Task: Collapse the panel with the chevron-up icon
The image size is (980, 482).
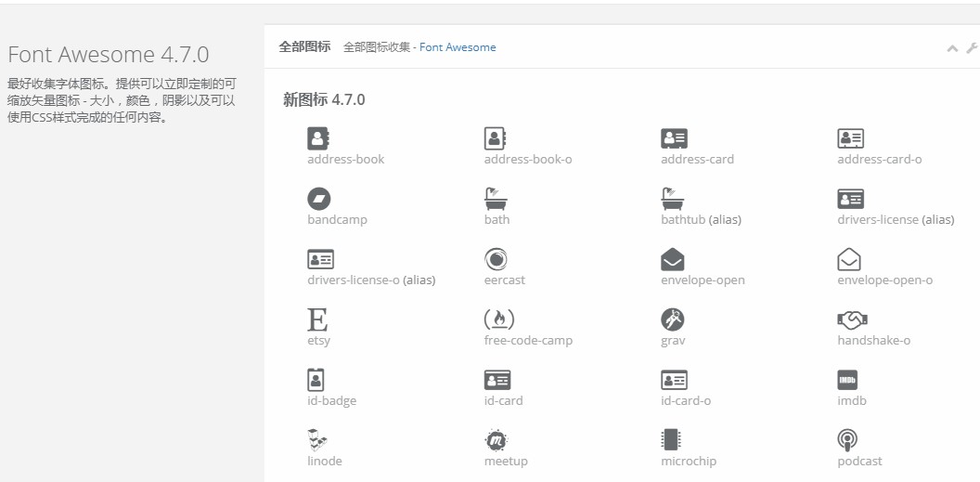Action: [x=952, y=48]
